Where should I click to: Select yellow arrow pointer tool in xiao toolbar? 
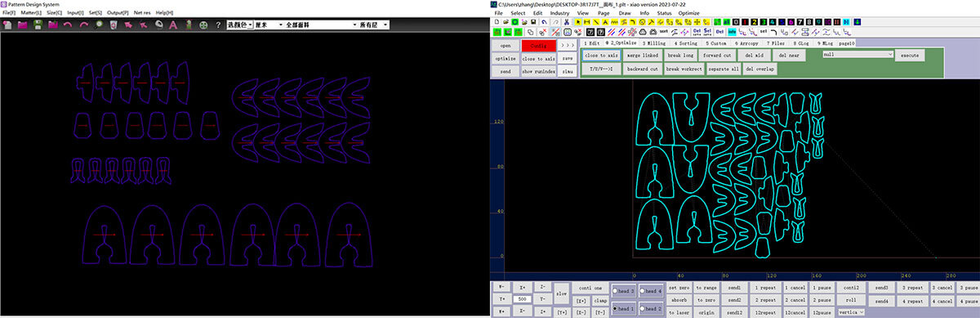coord(578,22)
